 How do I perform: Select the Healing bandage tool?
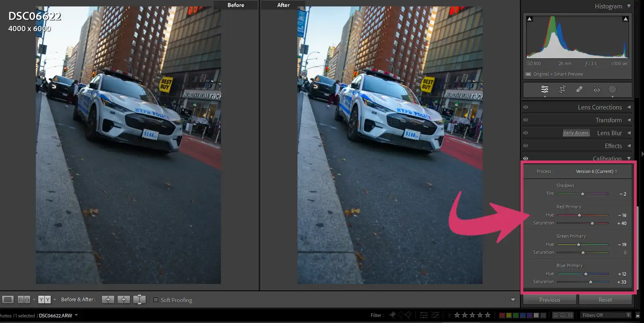(579, 89)
